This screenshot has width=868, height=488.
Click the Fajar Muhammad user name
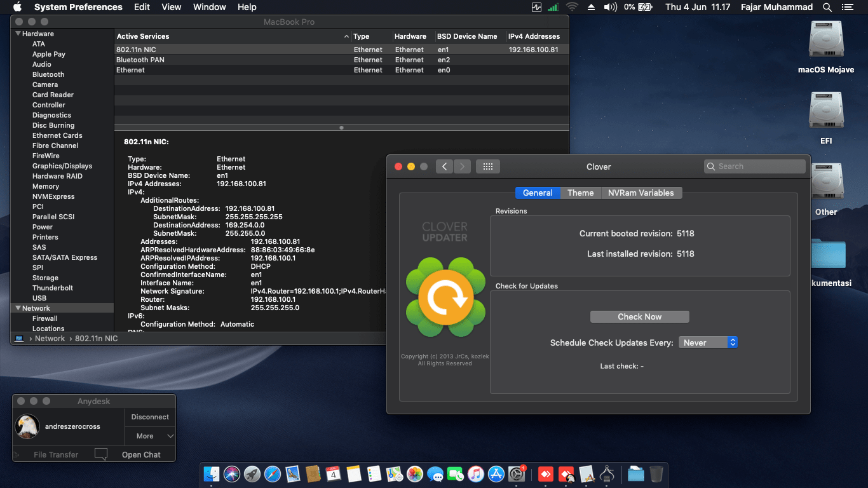[776, 7]
